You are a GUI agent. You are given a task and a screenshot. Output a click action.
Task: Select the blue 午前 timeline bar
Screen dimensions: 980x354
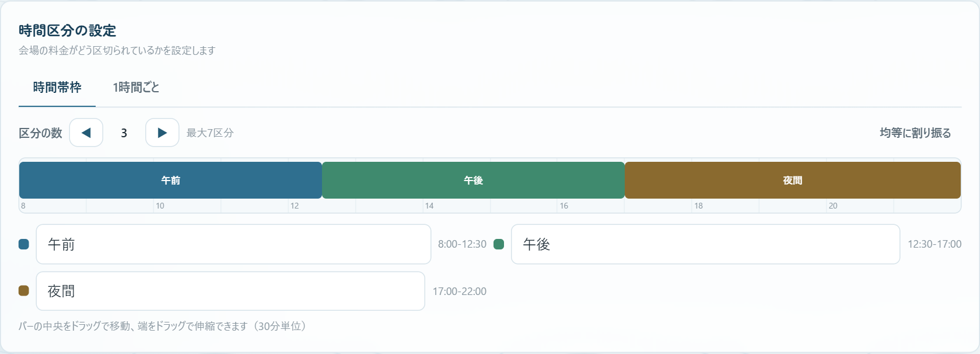pyautogui.click(x=170, y=180)
